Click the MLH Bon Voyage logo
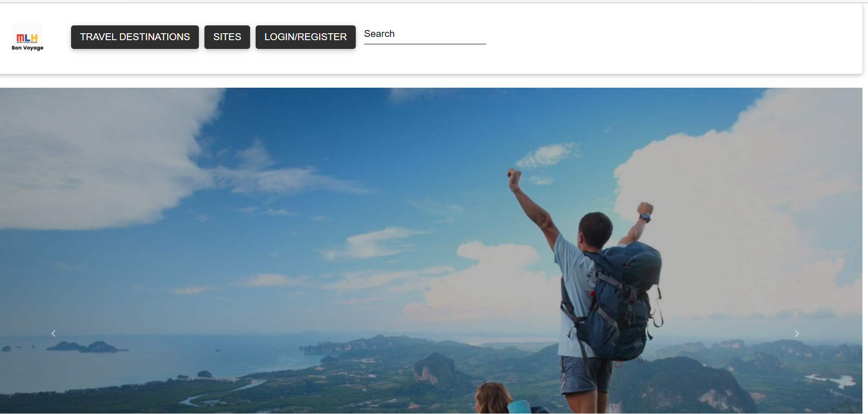 pyautogui.click(x=27, y=38)
